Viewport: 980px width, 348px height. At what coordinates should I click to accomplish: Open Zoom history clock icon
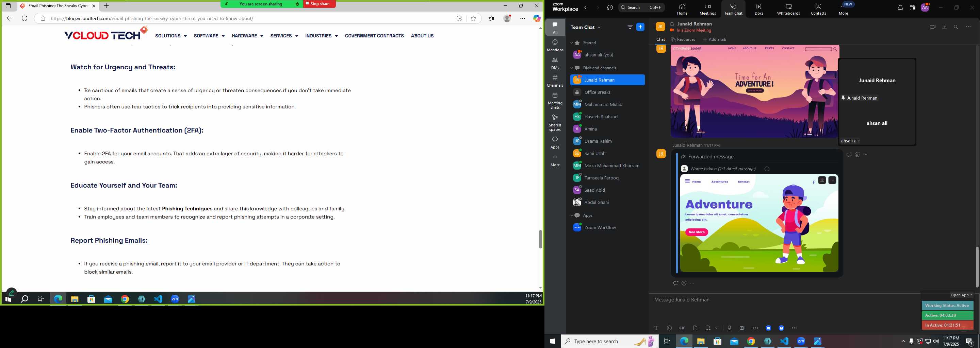[x=610, y=7]
